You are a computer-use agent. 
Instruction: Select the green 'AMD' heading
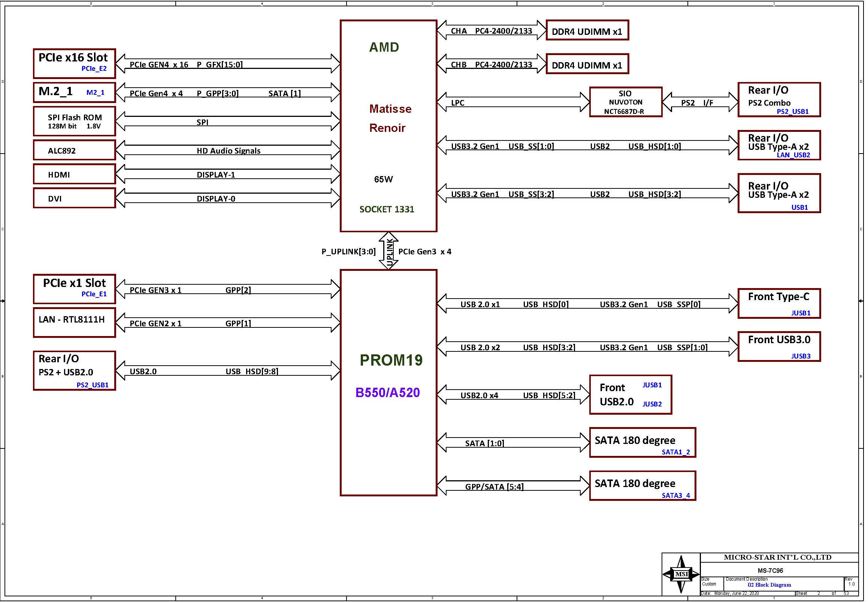coord(384,47)
